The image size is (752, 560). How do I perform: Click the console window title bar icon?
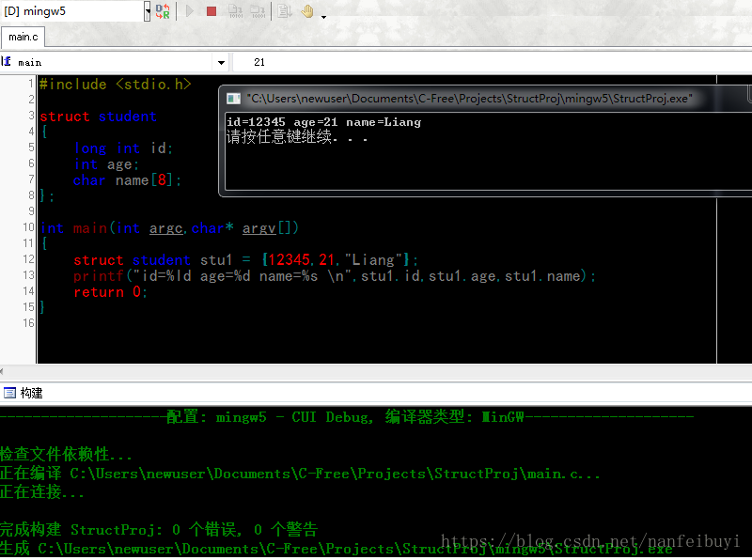(x=233, y=99)
